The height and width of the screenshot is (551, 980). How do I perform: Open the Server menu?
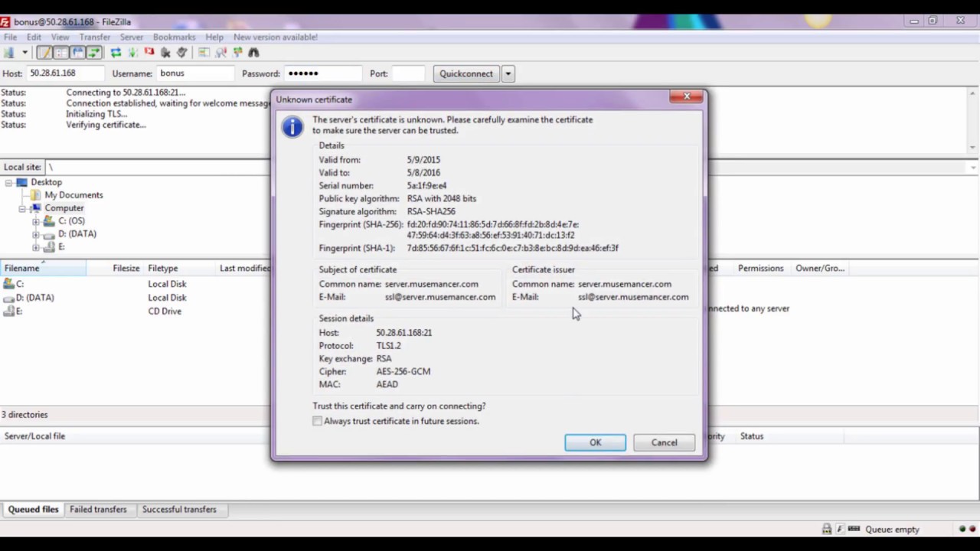(131, 37)
